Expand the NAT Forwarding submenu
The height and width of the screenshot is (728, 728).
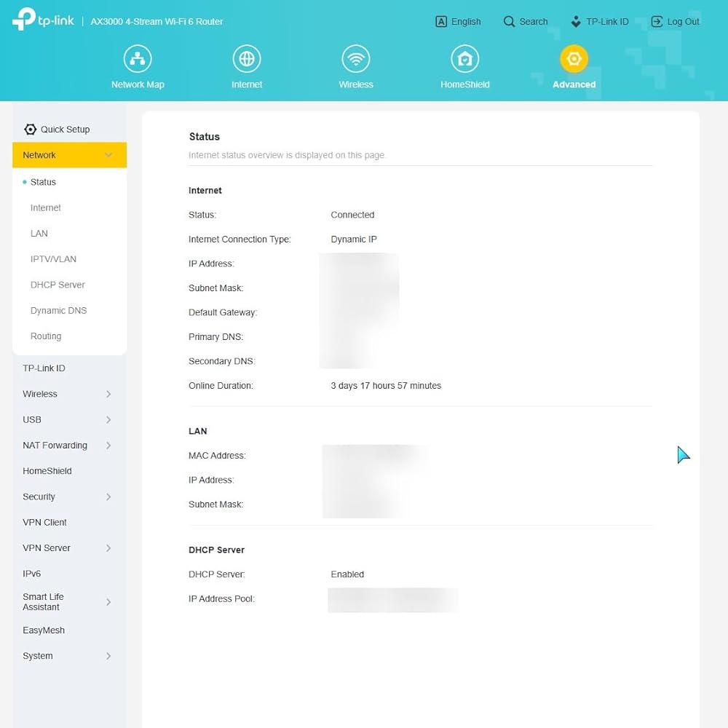pos(108,446)
